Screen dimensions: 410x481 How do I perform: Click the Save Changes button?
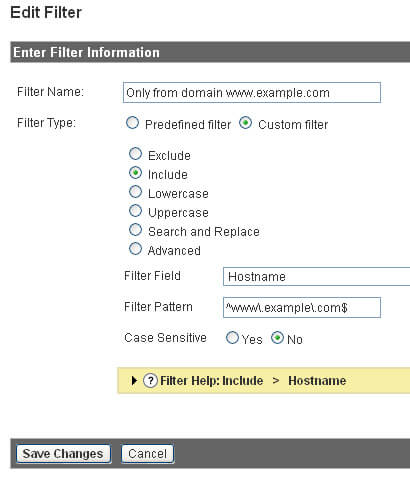pos(63,454)
